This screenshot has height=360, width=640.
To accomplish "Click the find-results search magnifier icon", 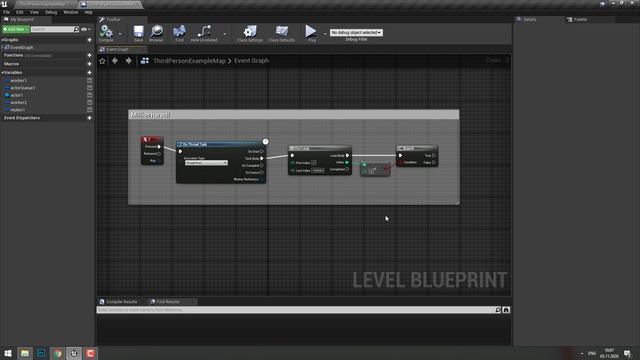I will click(x=498, y=310).
